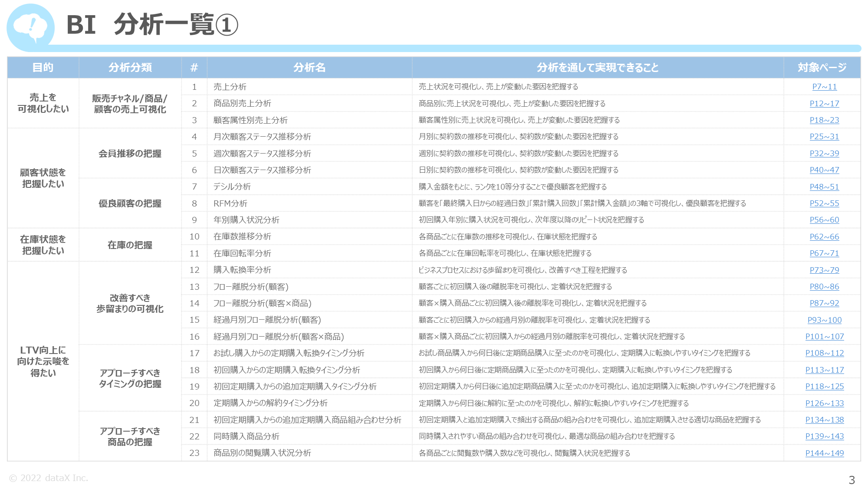This screenshot has width=868, height=488.
Task: Open page link P134~138
Action: point(824,420)
